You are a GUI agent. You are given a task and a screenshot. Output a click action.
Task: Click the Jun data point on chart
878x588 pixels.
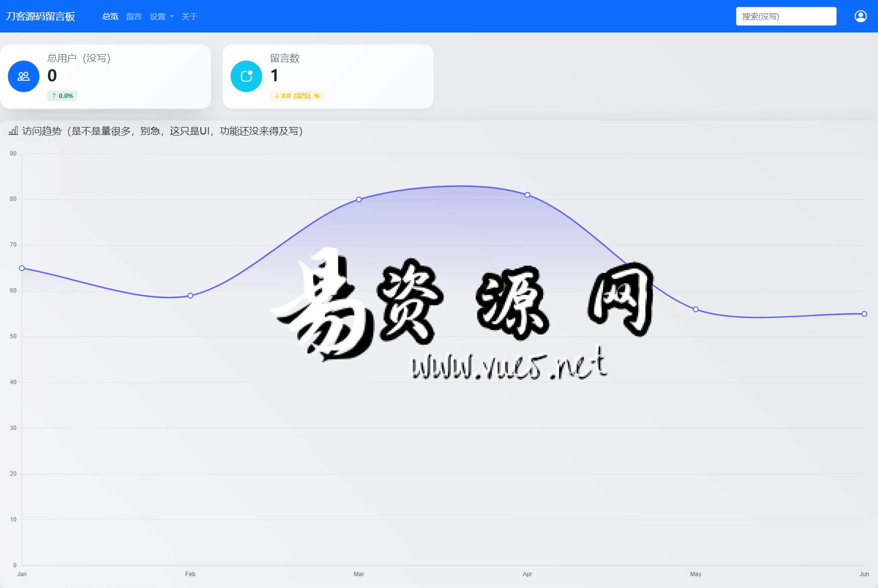(x=864, y=314)
